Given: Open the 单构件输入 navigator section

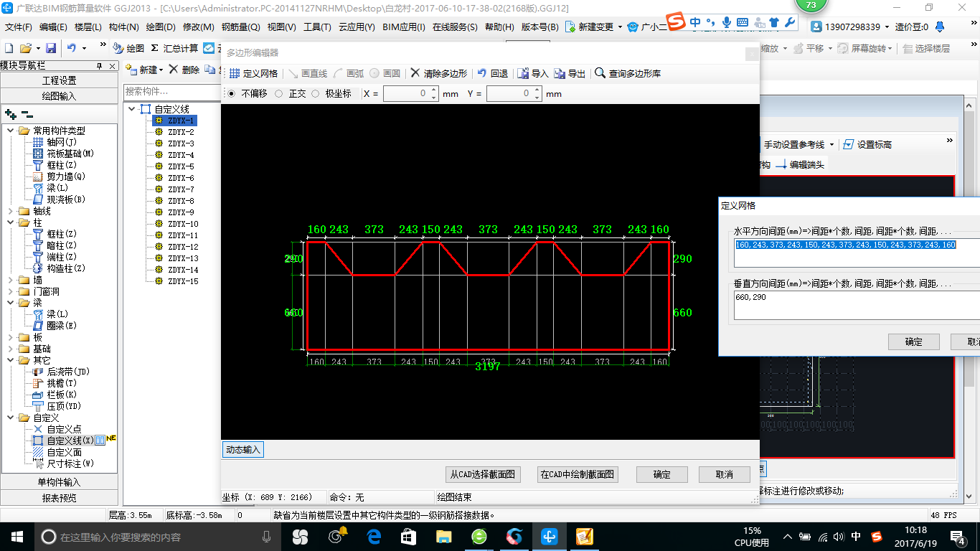Looking at the screenshot, I should (59, 482).
